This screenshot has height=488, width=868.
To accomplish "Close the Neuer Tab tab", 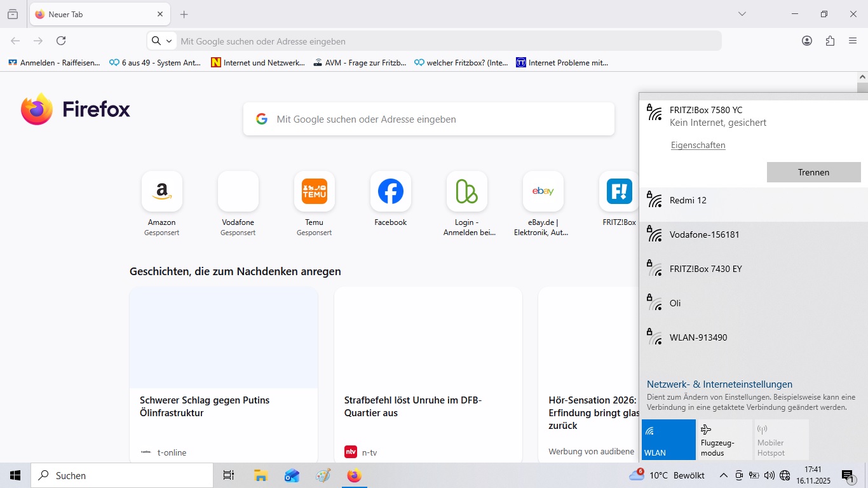I will click(x=160, y=14).
